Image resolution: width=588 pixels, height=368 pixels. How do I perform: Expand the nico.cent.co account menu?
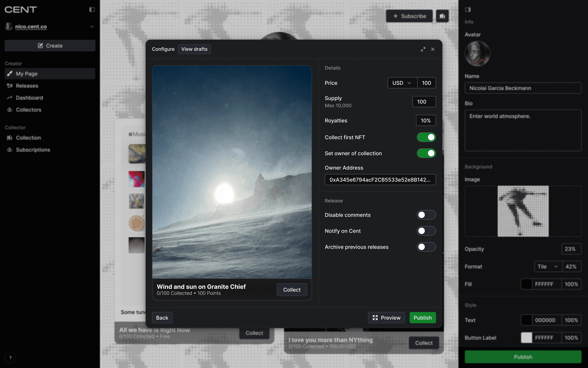92,26
